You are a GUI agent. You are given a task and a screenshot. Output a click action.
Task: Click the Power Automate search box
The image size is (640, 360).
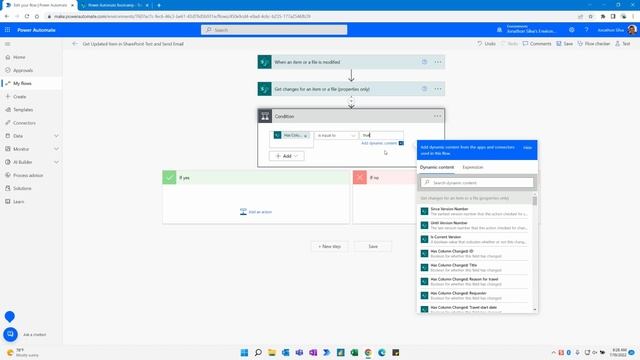[x=274, y=30]
